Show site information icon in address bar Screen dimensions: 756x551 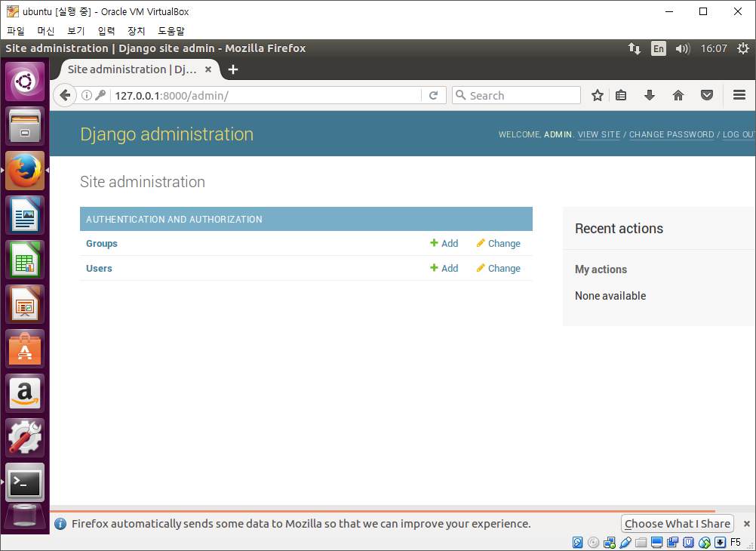[x=86, y=96]
